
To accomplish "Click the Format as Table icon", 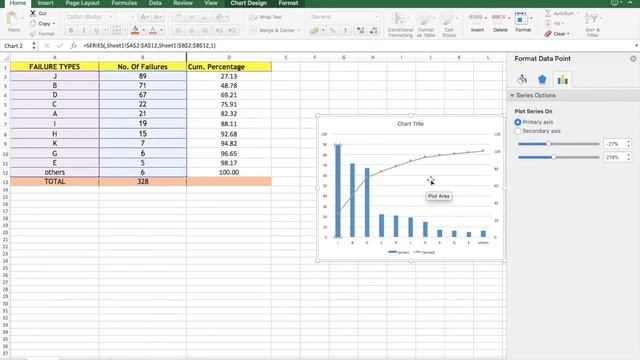I will pyautogui.click(x=425, y=20).
